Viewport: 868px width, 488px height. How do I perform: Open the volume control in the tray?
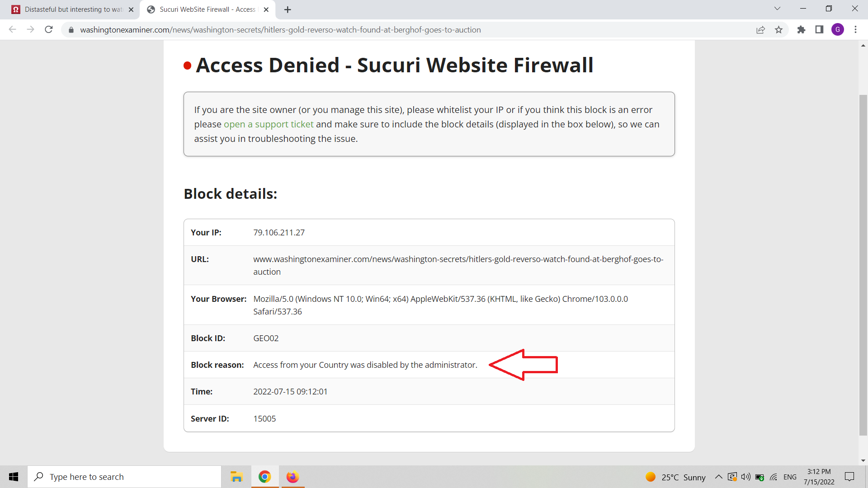745,477
